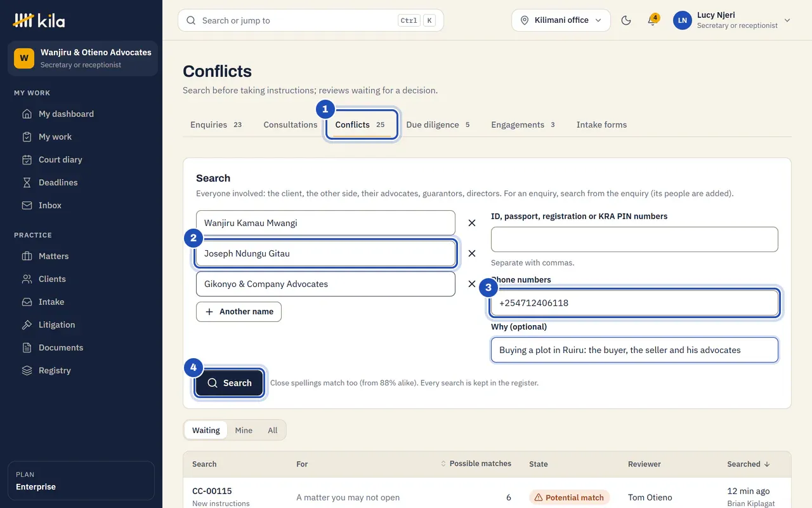Focus the Search or jump to box

point(311,20)
